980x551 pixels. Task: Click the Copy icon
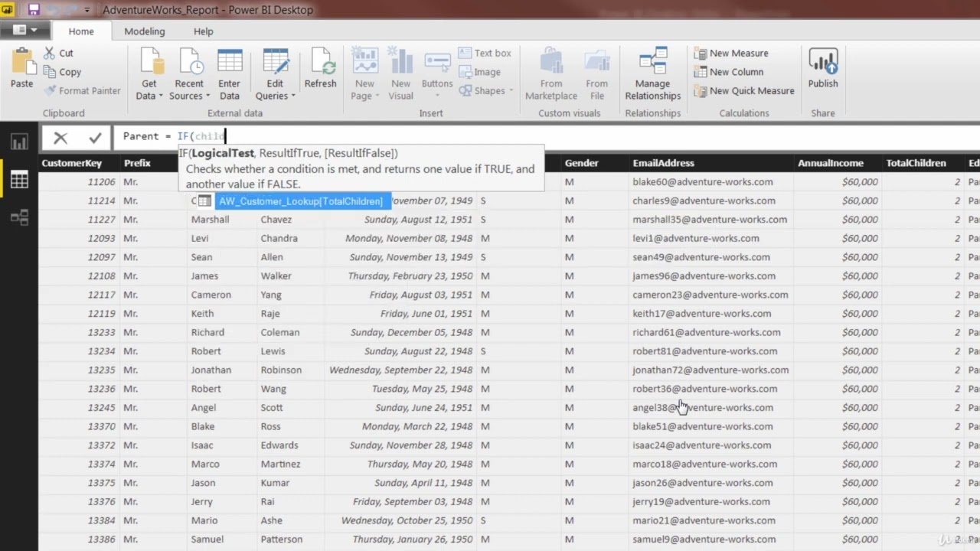coord(49,72)
